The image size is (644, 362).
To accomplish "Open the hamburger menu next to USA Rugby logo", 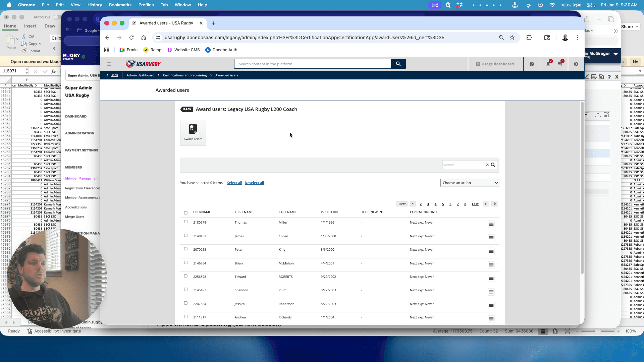I will [x=109, y=64].
